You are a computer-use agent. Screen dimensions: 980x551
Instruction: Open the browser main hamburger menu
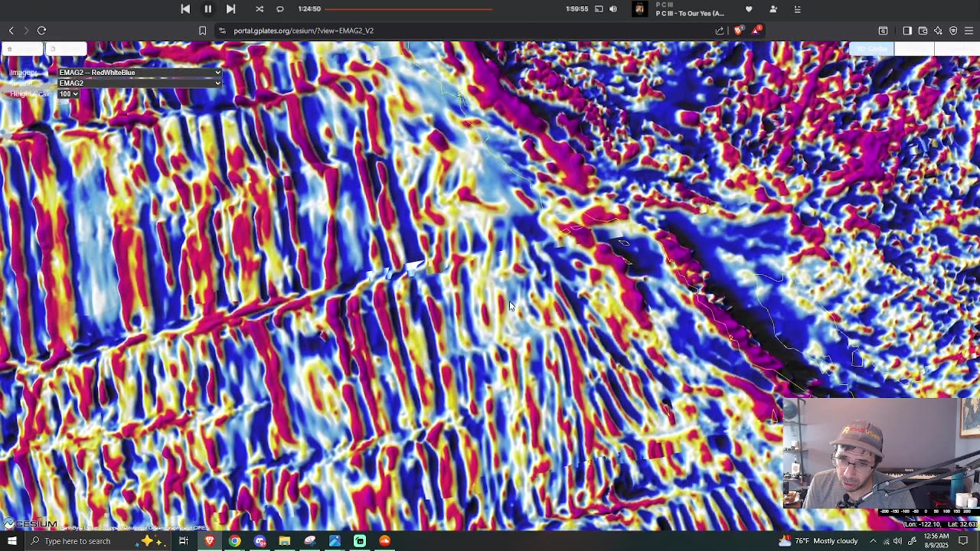pos(969,31)
